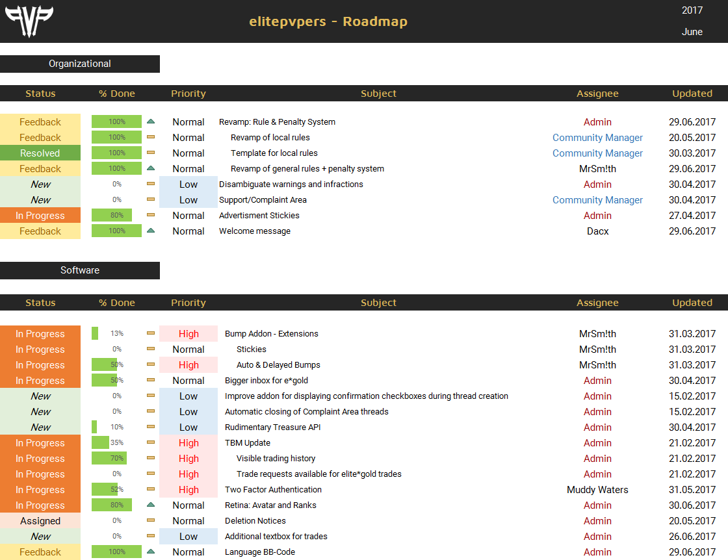Image resolution: width=728 pixels, height=560 pixels.
Task: Click the green up-arrow for Retina: Avatar and Ranks
Action: 150,505
